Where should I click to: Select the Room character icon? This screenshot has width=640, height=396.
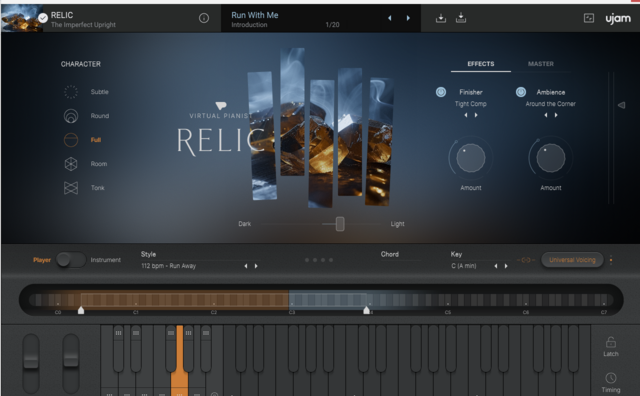pos(71,164)
